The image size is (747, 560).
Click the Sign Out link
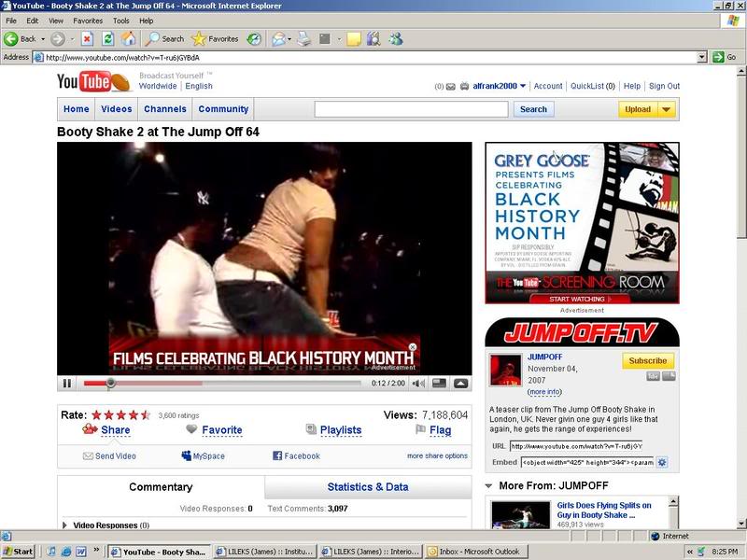tap(664, 86)
